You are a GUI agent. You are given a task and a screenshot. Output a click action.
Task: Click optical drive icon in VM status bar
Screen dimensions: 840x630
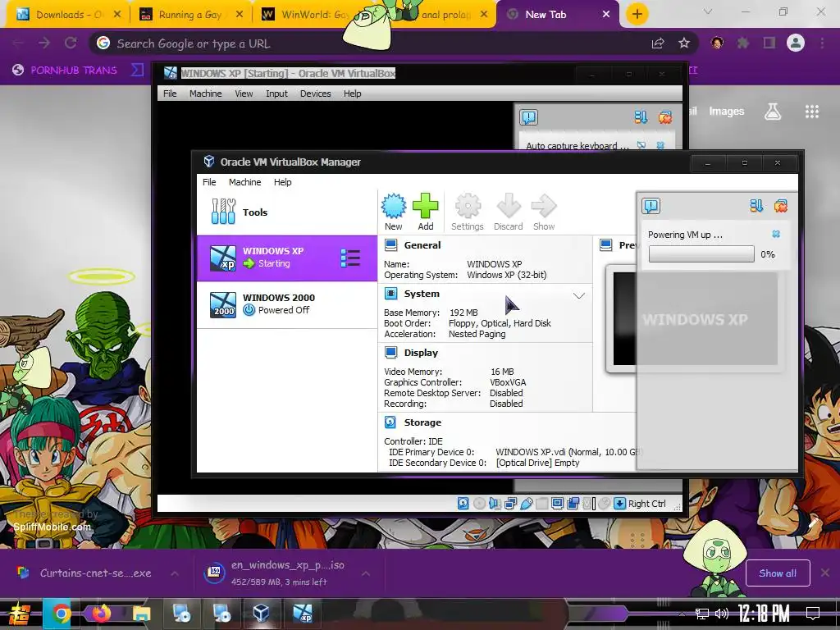click(479, 504)
